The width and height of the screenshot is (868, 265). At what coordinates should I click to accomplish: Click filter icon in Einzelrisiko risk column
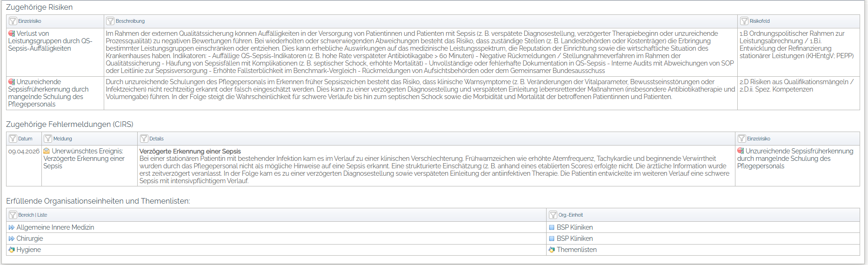tap(13, 21)
